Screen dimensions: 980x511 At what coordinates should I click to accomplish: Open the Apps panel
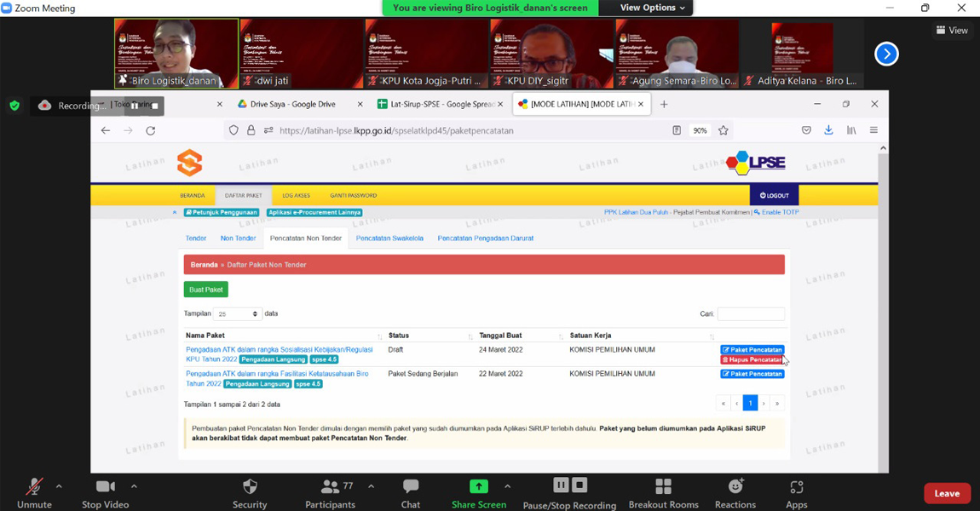[x=796, y=487]
